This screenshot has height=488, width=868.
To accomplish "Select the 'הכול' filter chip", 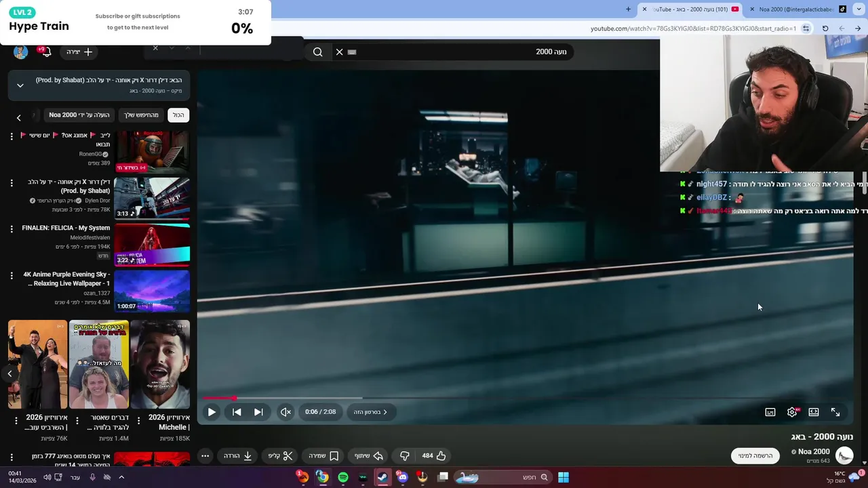I will point(178,115).
